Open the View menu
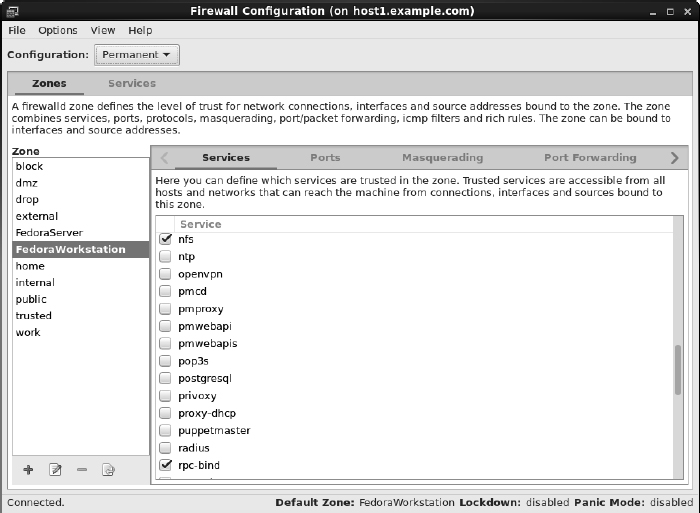 [103, 30]
